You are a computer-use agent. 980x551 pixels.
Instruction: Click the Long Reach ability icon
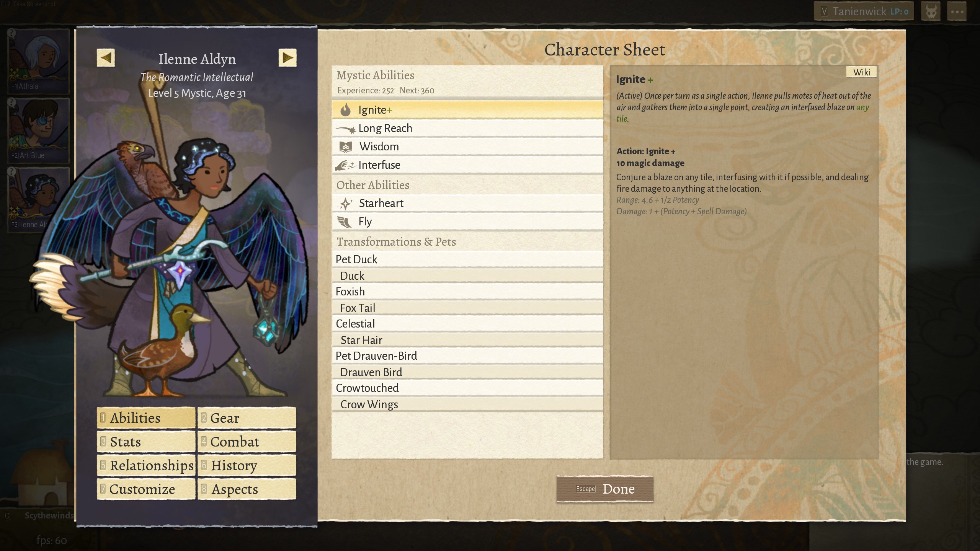point(346,129)
